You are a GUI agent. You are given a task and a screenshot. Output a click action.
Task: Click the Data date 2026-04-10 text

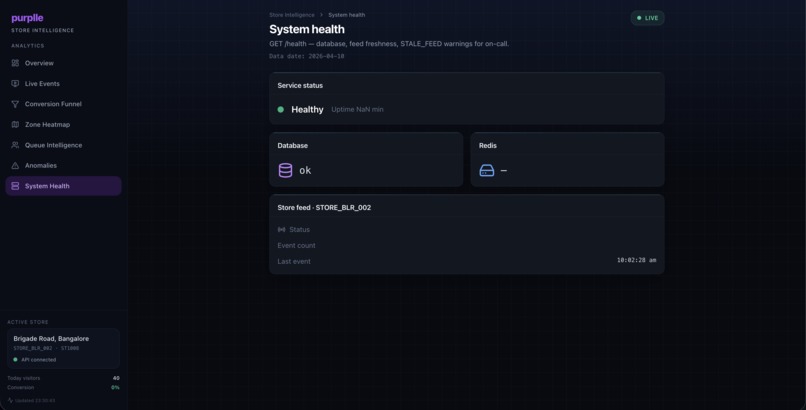click(x=307, y=57)
